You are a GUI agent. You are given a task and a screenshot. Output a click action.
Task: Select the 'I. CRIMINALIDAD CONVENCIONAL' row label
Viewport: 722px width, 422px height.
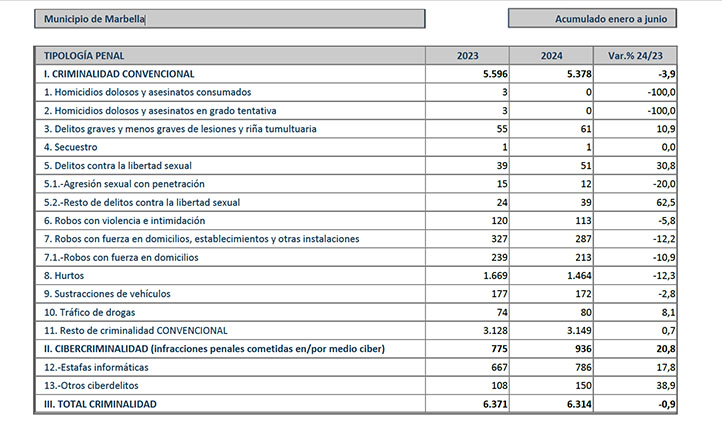point(119,74)
